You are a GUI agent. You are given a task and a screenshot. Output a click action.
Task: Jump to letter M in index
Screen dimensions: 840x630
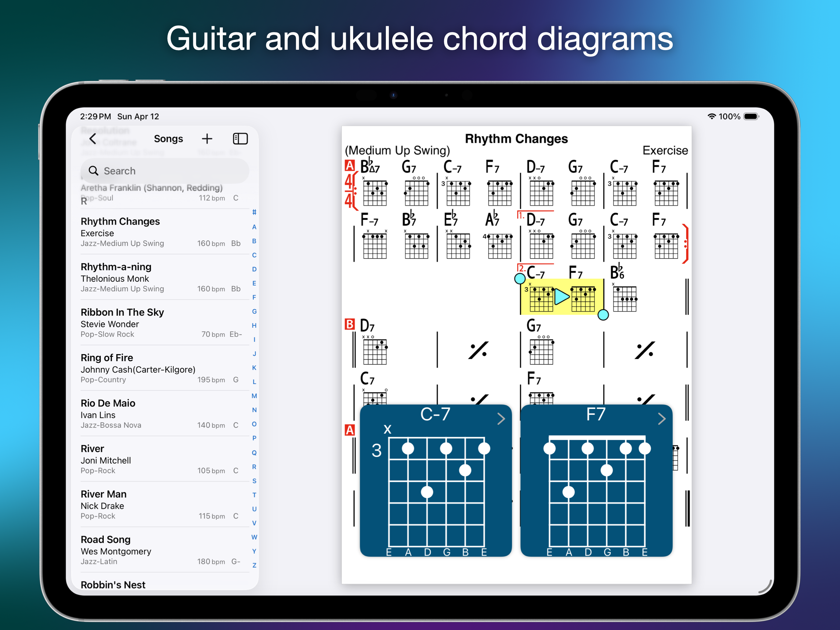coord(254,396)
